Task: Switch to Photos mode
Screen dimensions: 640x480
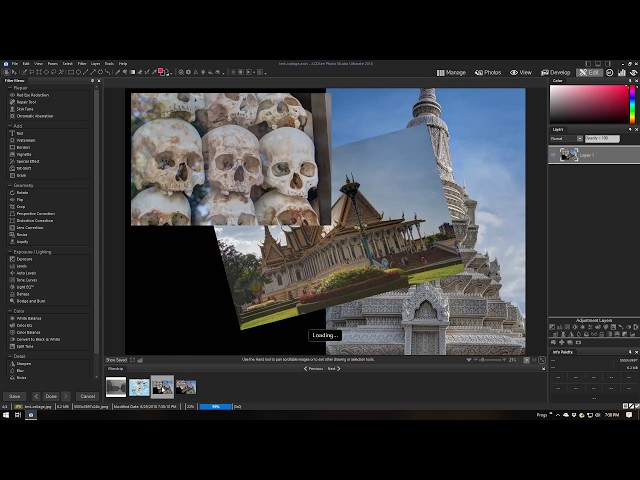Action: pyautogui.click(x=488, y=73)
